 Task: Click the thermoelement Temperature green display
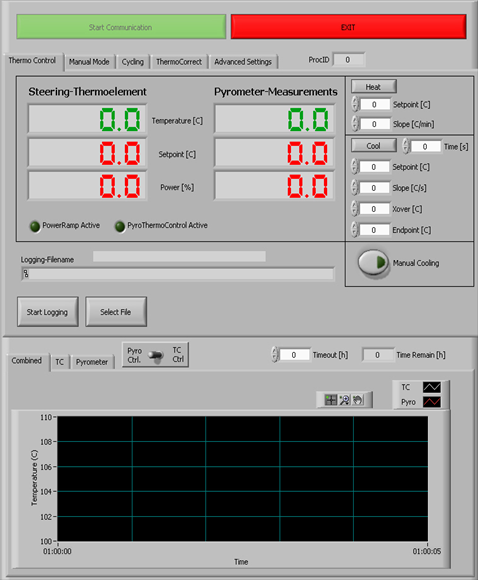pos(87,119)
